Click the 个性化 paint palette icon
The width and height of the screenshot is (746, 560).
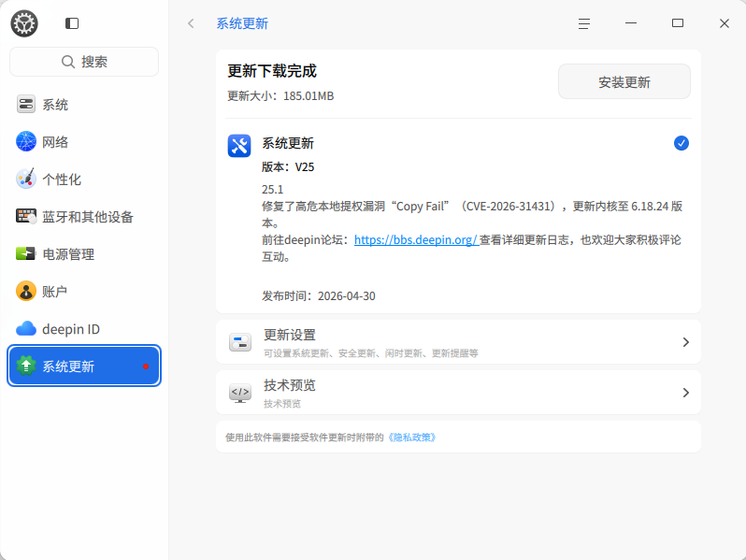coord(25,179)
